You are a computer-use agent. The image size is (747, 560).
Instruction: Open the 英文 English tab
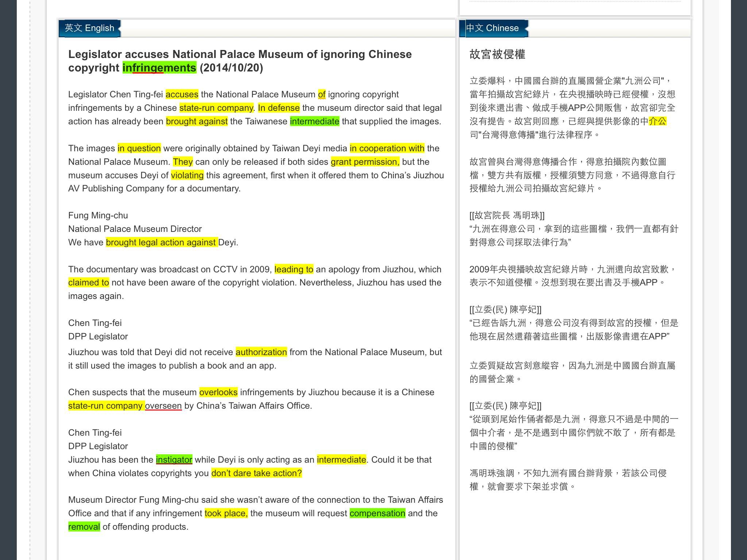89,28
